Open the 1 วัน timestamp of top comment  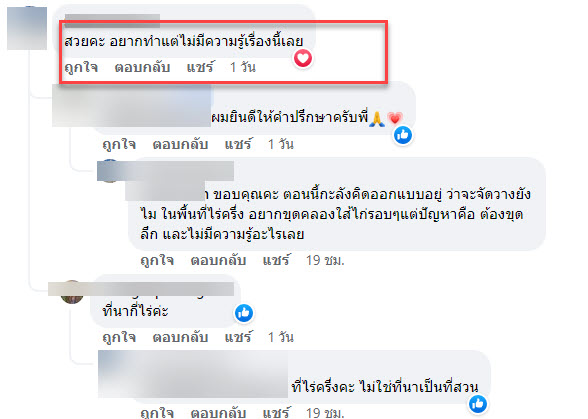[243, 68]
